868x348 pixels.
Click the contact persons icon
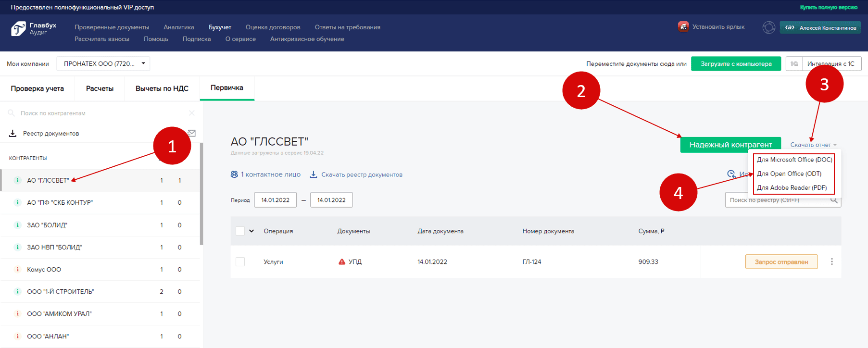pos(234,174)
